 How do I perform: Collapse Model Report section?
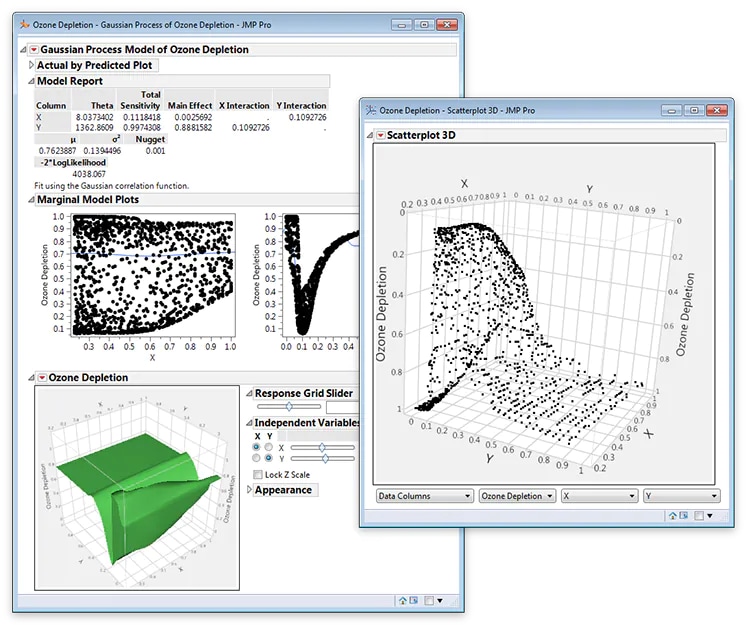[31, 81]
